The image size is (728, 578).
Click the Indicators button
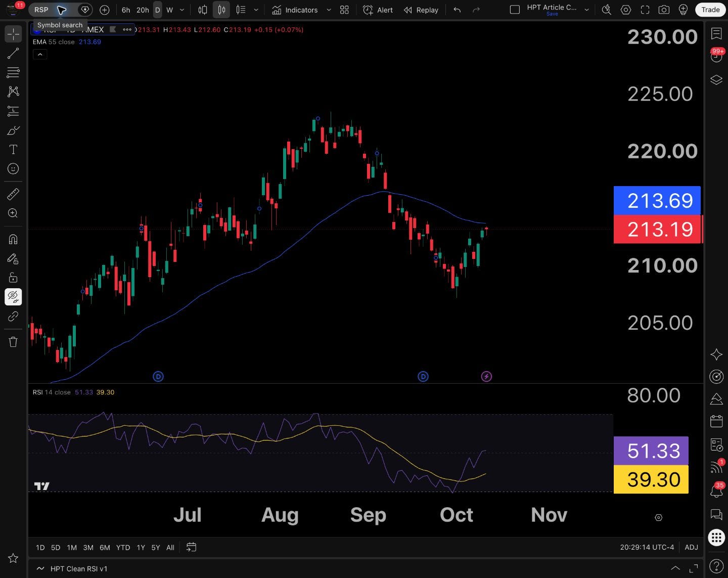pyautogui.click(x=295, y=10)
